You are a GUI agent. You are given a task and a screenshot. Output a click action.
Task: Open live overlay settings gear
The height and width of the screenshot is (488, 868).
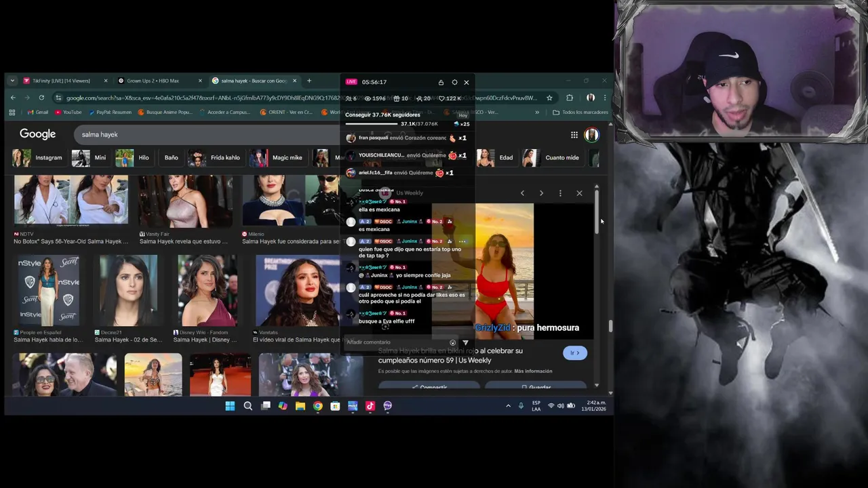click(454, 82)
